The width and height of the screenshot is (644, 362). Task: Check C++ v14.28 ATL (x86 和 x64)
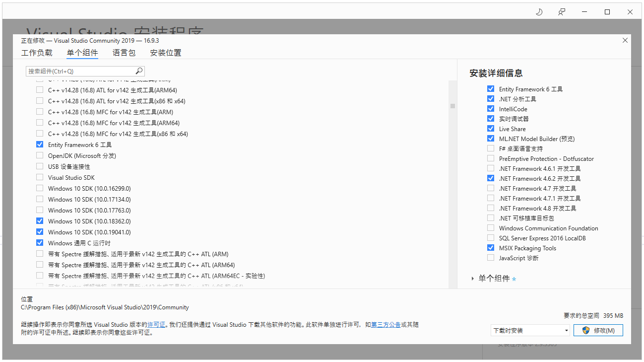[40, 101]
